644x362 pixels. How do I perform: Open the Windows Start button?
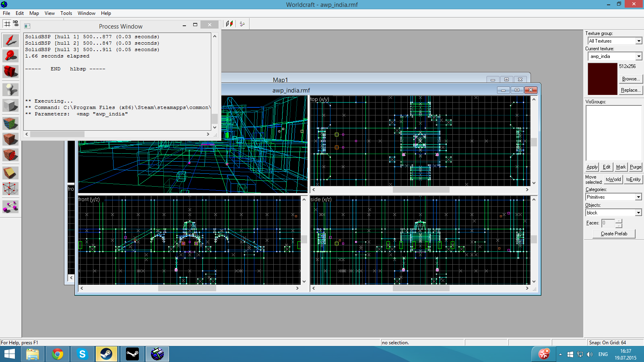[10, 354]
